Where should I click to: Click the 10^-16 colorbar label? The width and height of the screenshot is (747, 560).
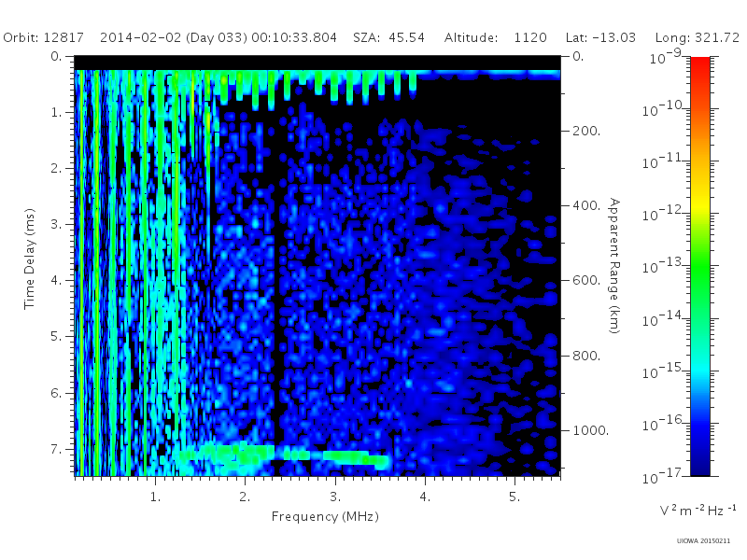pyautogui.click(x=664, y=424)
